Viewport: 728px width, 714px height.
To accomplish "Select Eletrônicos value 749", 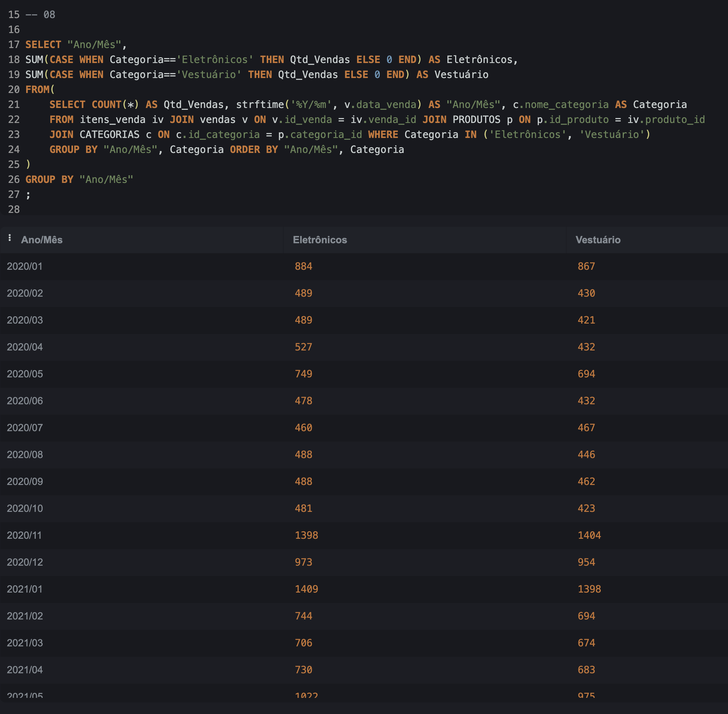I will [303, 374].
